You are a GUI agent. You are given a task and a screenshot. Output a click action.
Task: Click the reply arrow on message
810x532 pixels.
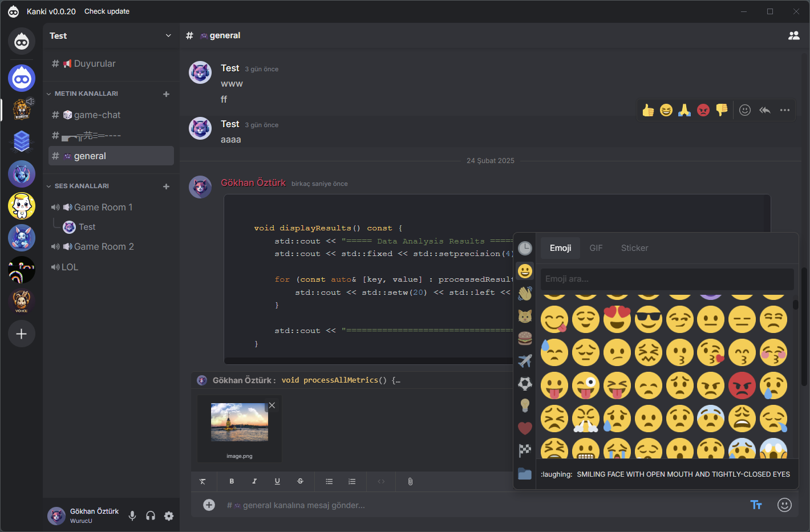point(765,110)
